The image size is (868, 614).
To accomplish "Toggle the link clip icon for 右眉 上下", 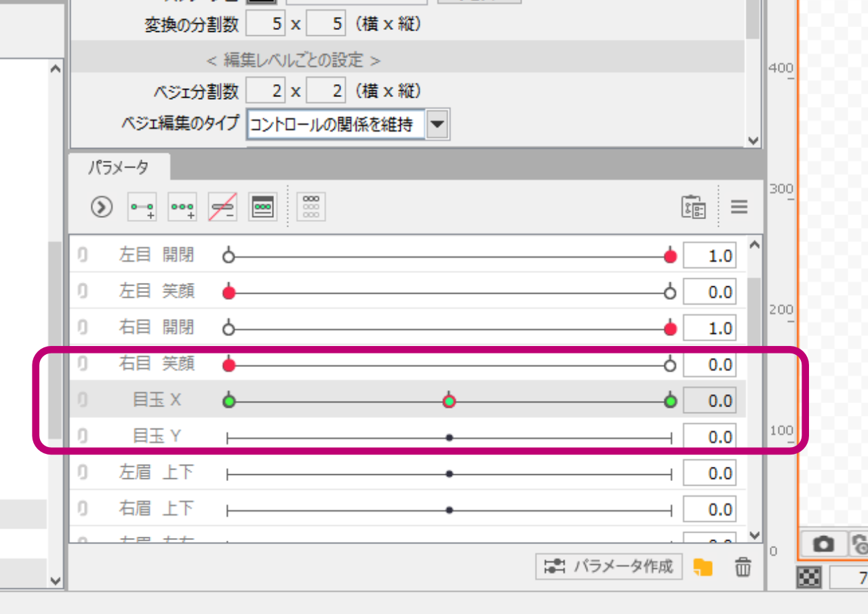I will coord(82,510).
